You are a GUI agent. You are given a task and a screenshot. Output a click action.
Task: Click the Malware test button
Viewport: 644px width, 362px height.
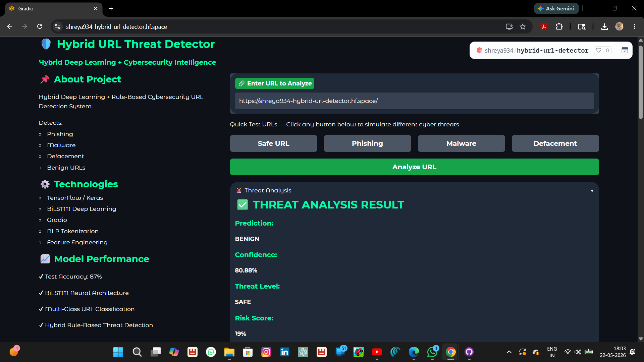click(x=461, y=143)
